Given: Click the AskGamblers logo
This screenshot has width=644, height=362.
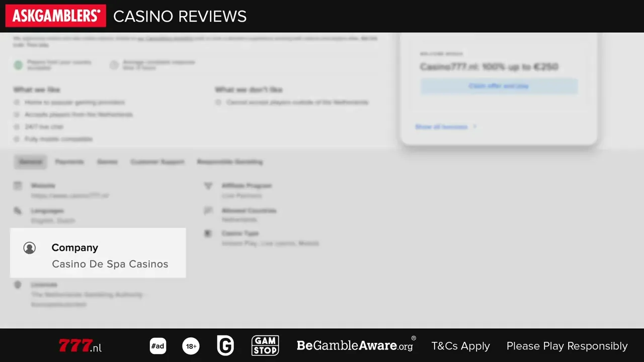Looking at the screenshot, I should coord(56,16).
